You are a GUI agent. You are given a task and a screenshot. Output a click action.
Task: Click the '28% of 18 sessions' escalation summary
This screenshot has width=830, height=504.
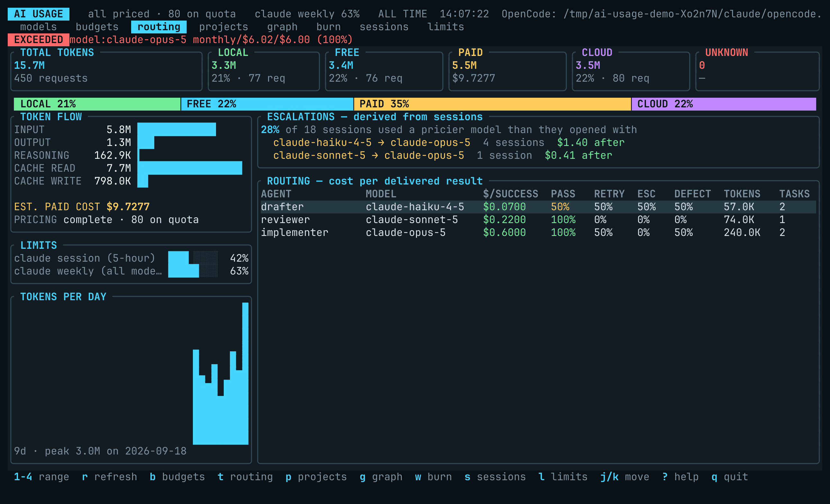pos(449,130)
